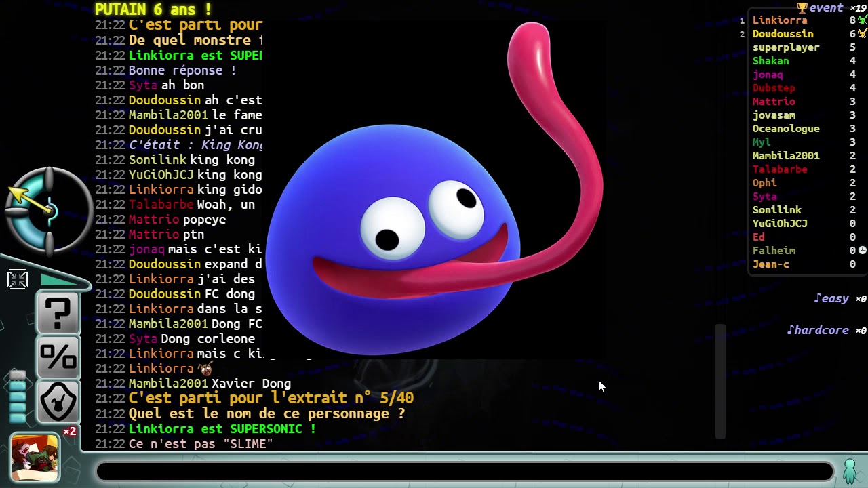This screenshot has width=868, height=488.
Task: Click Sonilink's name in chat
Action: 158,160
